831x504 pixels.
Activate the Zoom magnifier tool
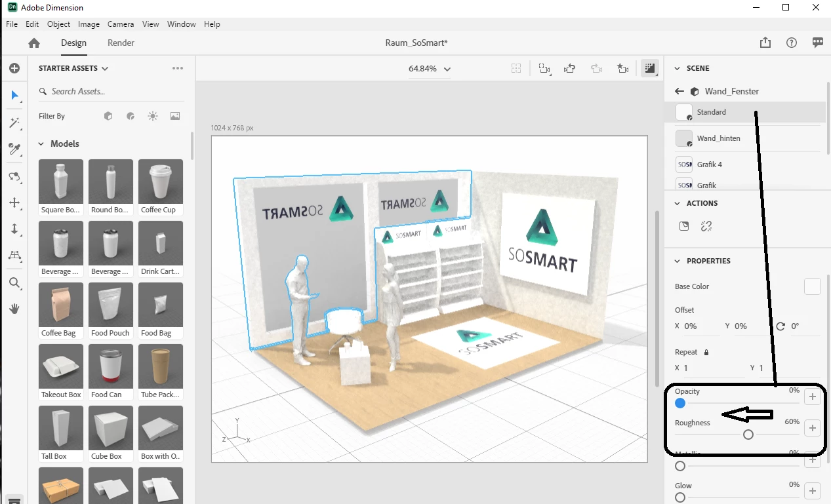coord(14,283)
